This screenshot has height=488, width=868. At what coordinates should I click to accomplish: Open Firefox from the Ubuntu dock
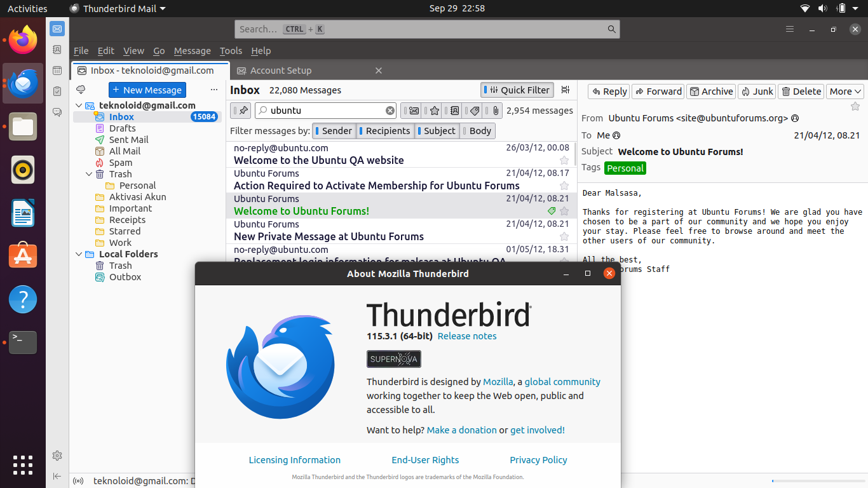click(x=23, y=40)
